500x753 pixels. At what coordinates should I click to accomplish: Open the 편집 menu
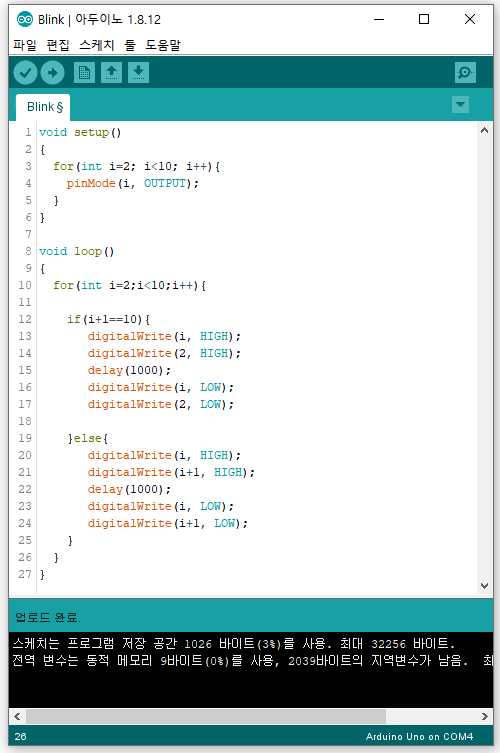point(58,45)
